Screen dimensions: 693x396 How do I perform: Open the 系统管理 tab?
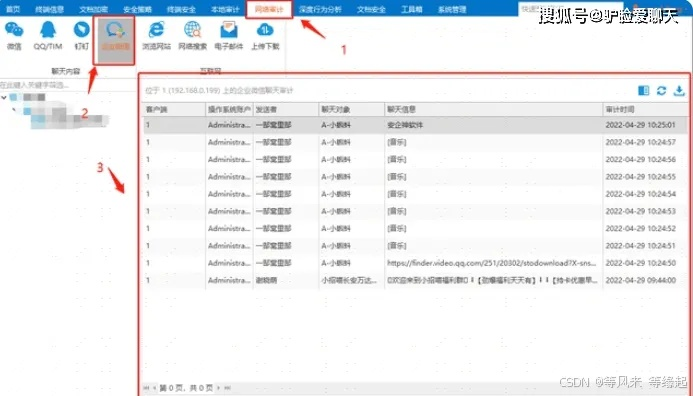452,9
